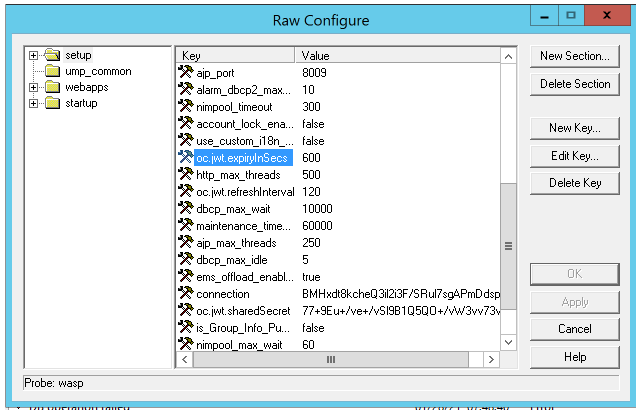
Task: Click the icon beside oc.jwt.sharedSecret
Action: 185,311
